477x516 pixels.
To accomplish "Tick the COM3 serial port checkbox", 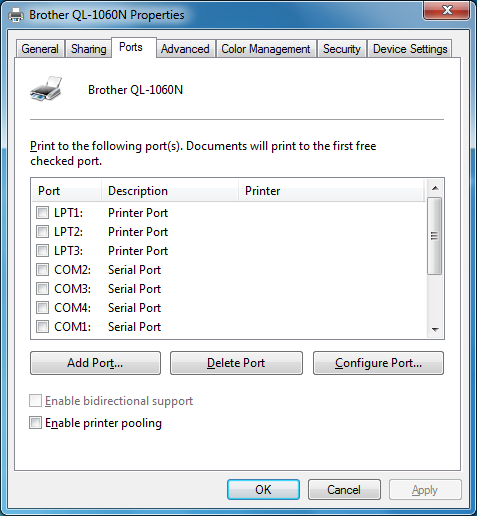I will click(42, 288).
